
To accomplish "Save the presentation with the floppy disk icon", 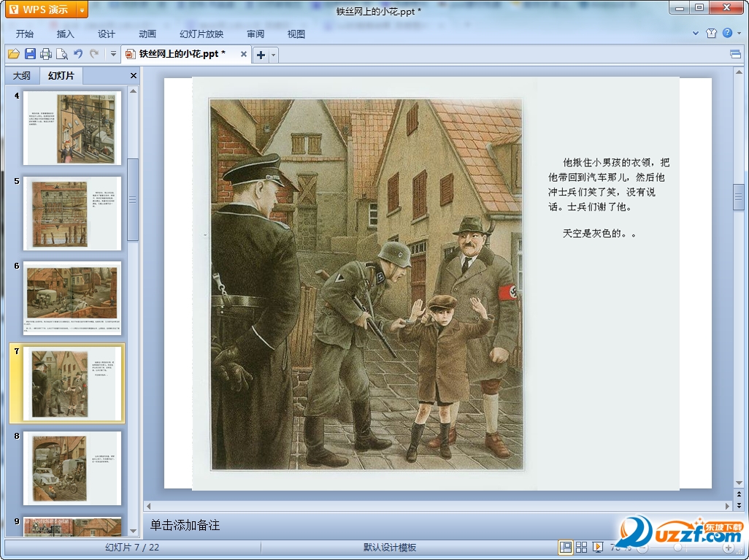I will [x=30, y=54].
